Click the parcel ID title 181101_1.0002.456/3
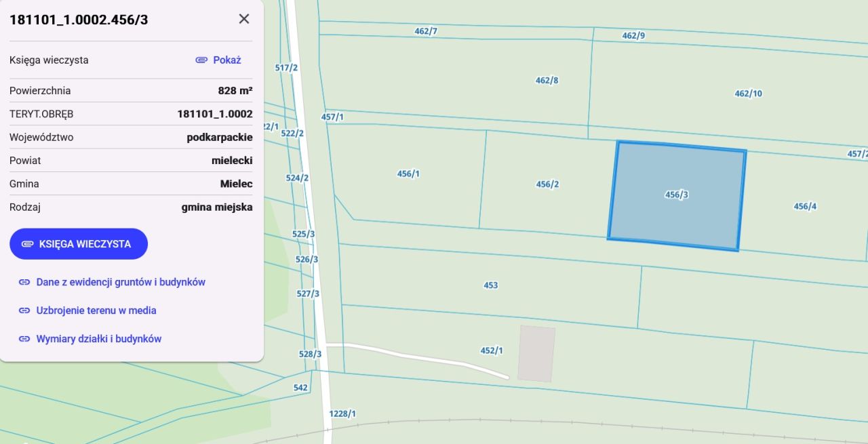The image size is (868, 444). (79, 20)
